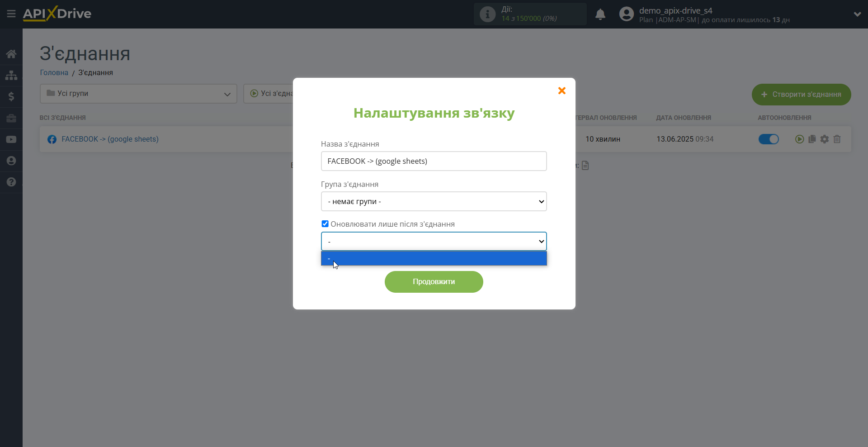Open the notifications bell
This screenshot has width=868, height=447.
[x=600, y=14]
